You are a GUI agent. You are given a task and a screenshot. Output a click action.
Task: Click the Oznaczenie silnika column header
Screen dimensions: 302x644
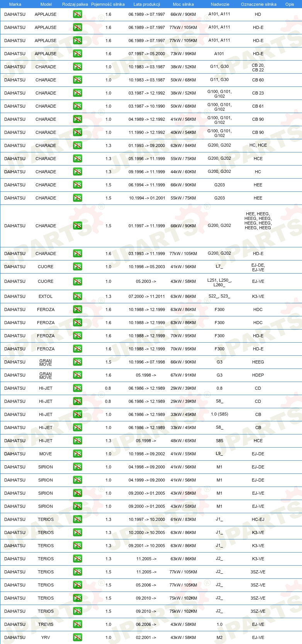point(259,4)
